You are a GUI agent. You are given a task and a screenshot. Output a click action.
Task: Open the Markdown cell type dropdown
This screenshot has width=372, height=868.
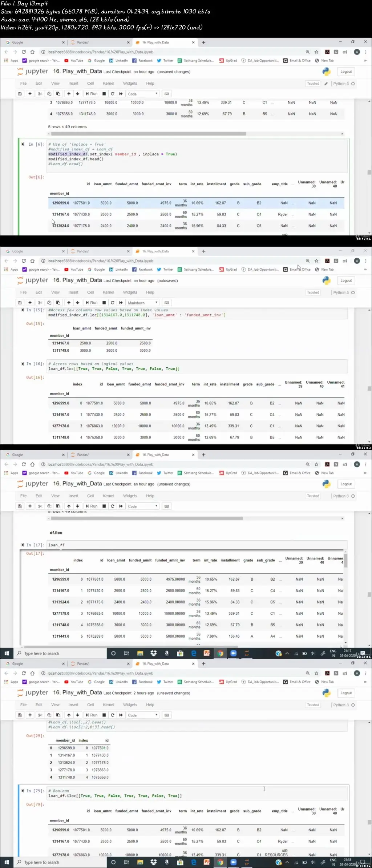click(143, 303)
